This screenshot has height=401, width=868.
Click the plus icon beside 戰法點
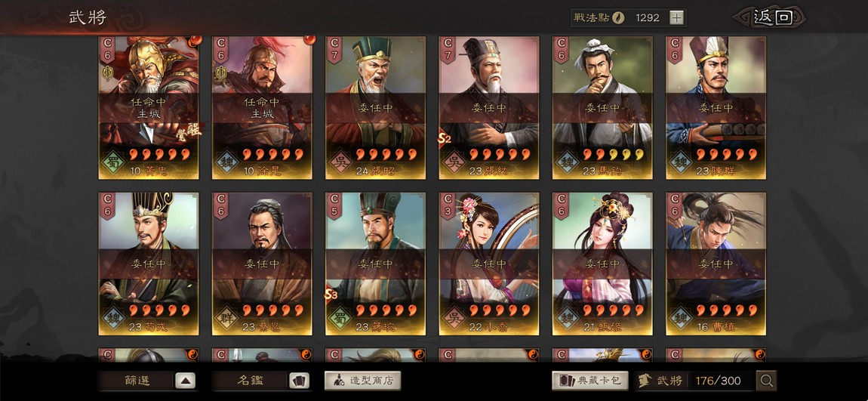click(x=676, y=17)
